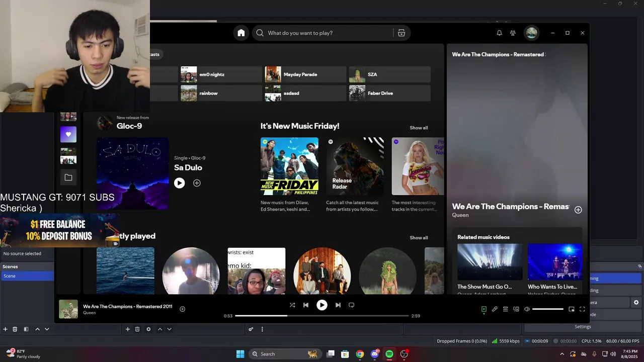This screenshot has width=644, height=362.
Task: Click the song progress bar
Action: pos(322,316)
